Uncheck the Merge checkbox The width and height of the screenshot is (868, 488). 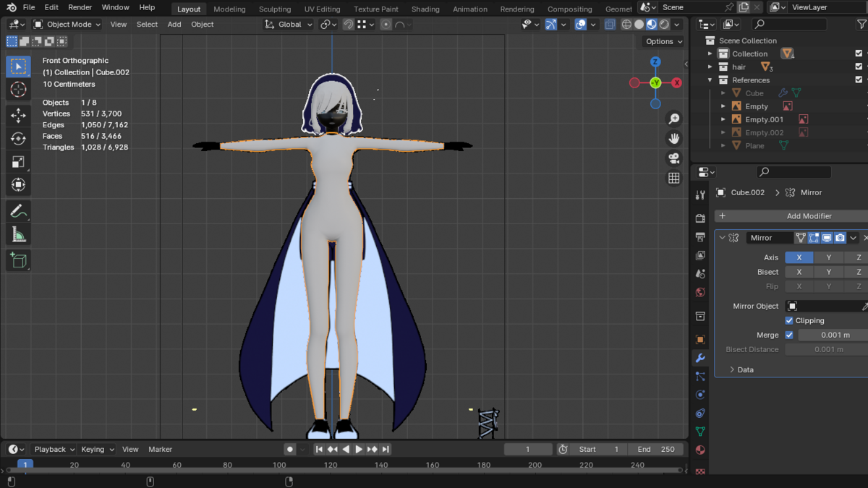pos(789,335)
